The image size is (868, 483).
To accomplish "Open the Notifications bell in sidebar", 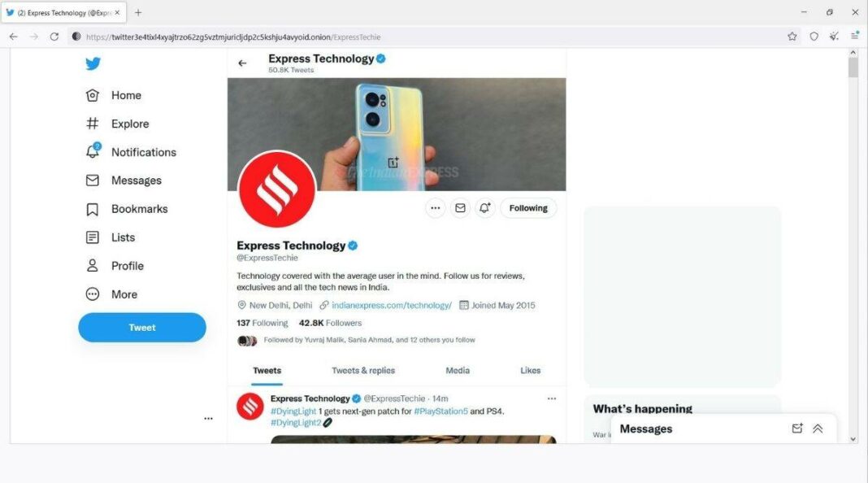I will point(93,151).
